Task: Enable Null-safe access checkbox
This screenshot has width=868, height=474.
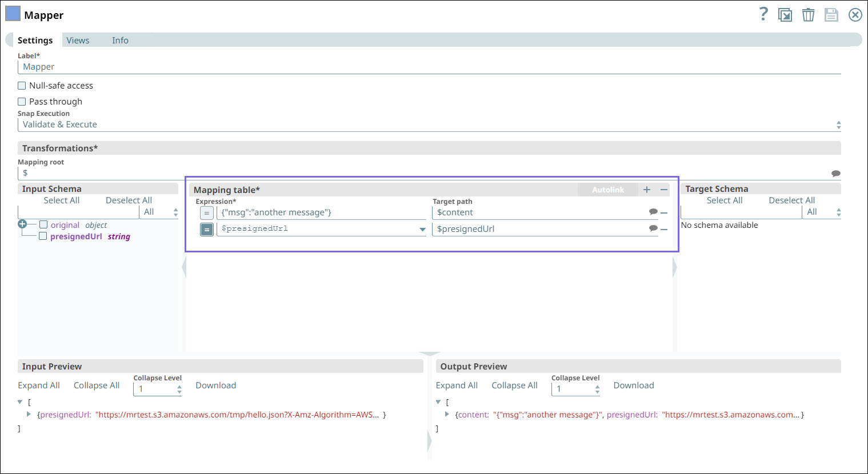Action: (22, 86)
